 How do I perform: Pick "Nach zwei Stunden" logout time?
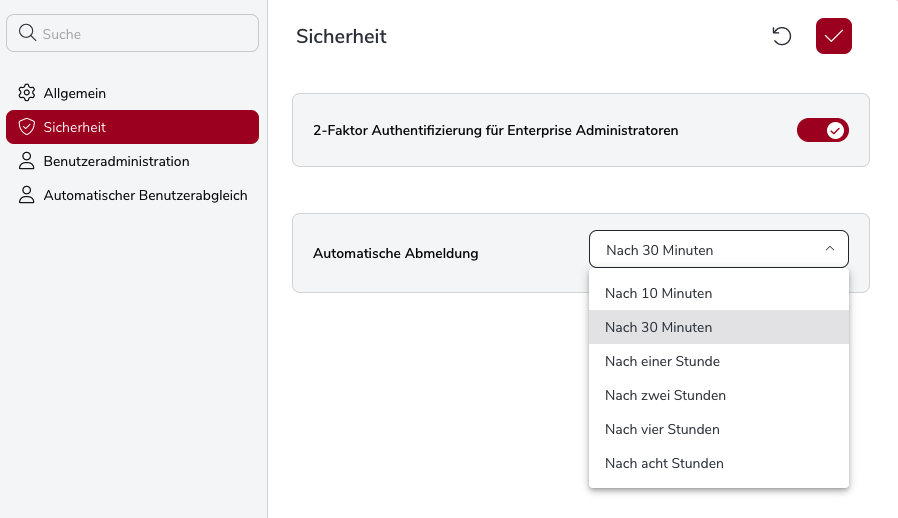(665, 395)
